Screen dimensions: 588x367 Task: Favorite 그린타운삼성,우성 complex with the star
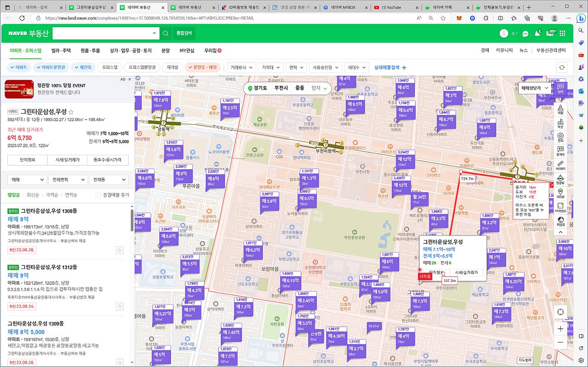(71, 112)
